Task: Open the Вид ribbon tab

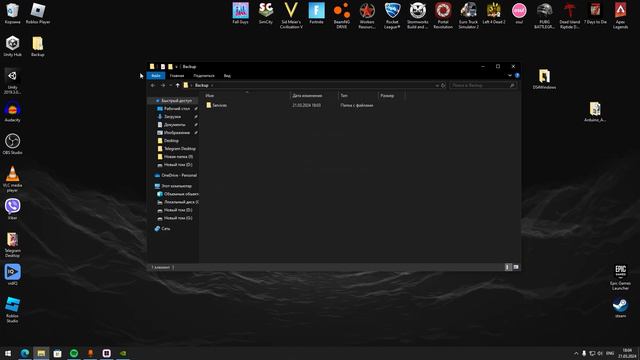Action: tap(227, 76)
